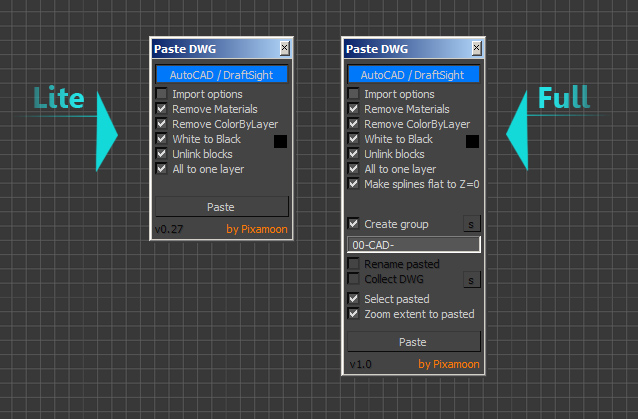Close the Full Paste DWG window
This screenshot has width=638, height=419.
(476, 48)
